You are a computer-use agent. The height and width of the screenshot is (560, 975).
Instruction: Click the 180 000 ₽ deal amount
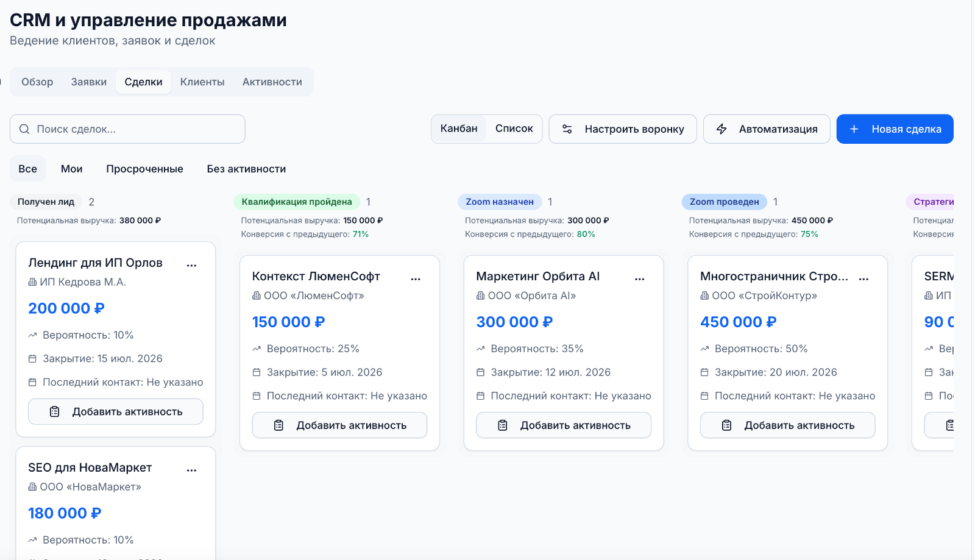point(65,513)
